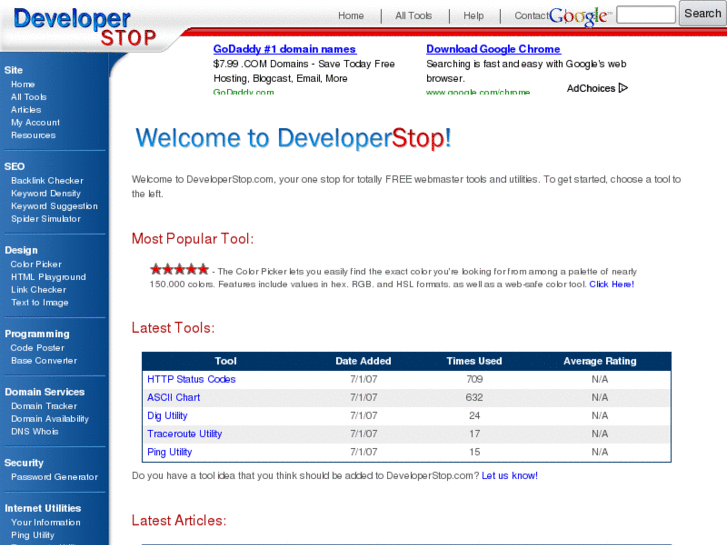The image size is (727, 545).
Task: Open the Keyword Density tool
Action: pos(46,193)
